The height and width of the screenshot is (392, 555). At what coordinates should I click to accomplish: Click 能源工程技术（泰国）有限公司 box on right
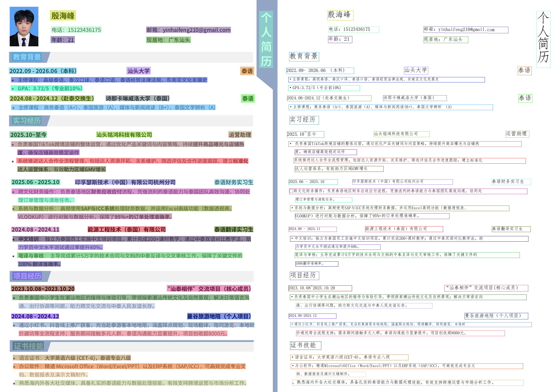point(404,229)
